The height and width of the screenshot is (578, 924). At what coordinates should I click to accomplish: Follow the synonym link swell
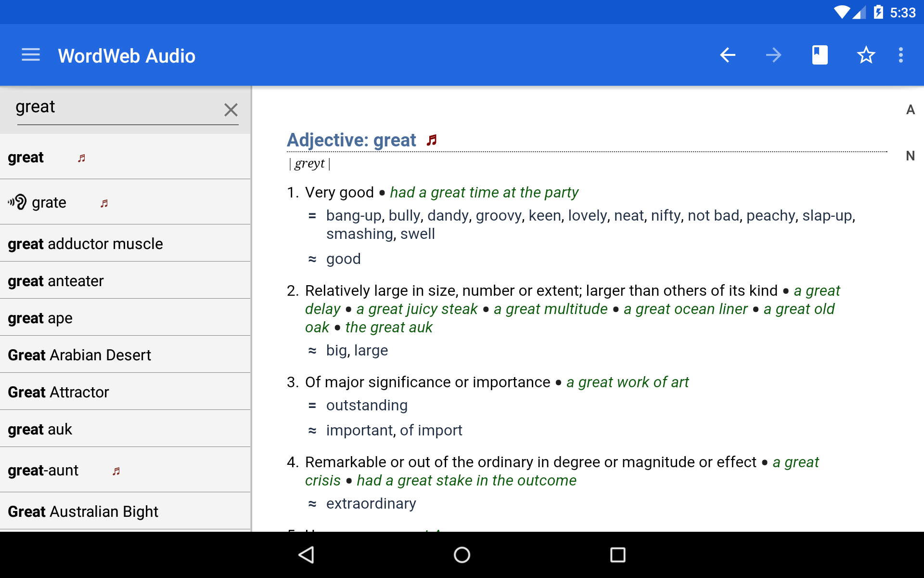point(418,234)
